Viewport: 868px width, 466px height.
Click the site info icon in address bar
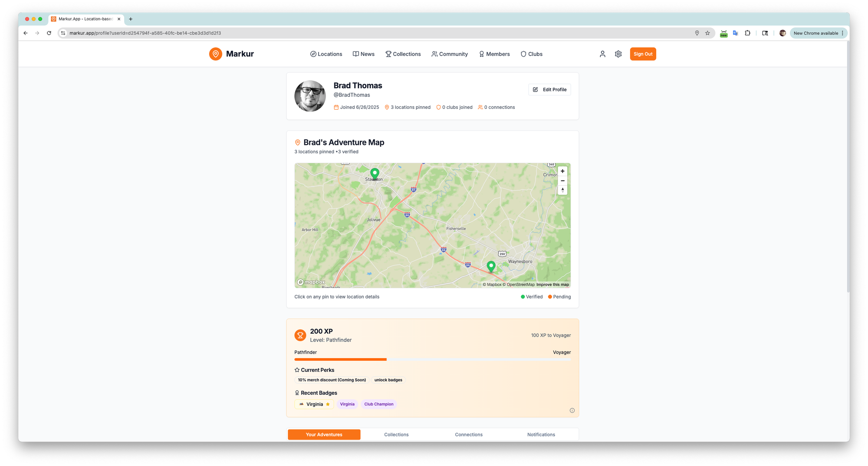pos(63,33)
